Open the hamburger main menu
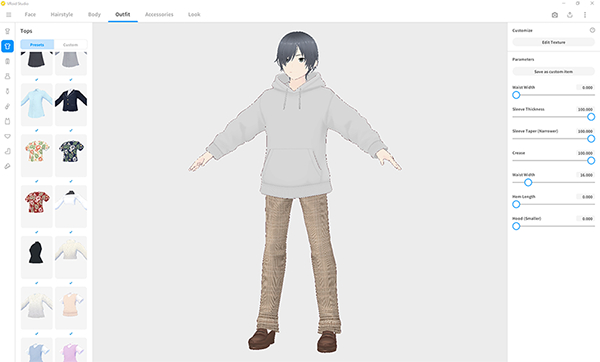 (x=8, y=15)
